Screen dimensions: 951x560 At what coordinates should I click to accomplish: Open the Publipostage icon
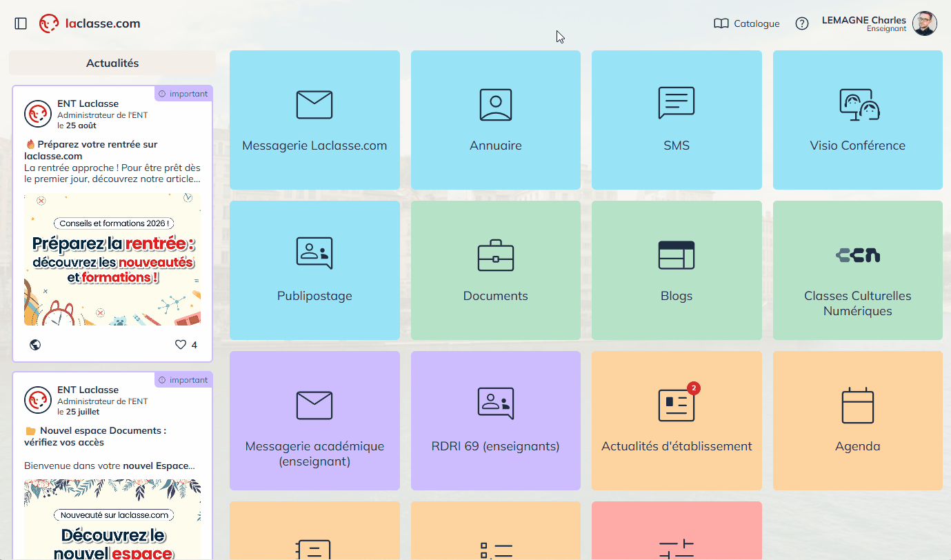tap(314, 253)
